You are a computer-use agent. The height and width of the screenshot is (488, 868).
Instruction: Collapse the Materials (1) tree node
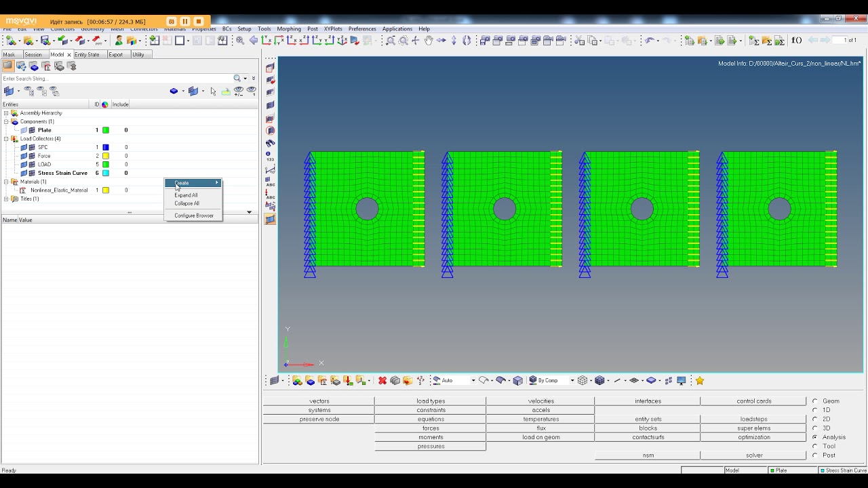6,182
